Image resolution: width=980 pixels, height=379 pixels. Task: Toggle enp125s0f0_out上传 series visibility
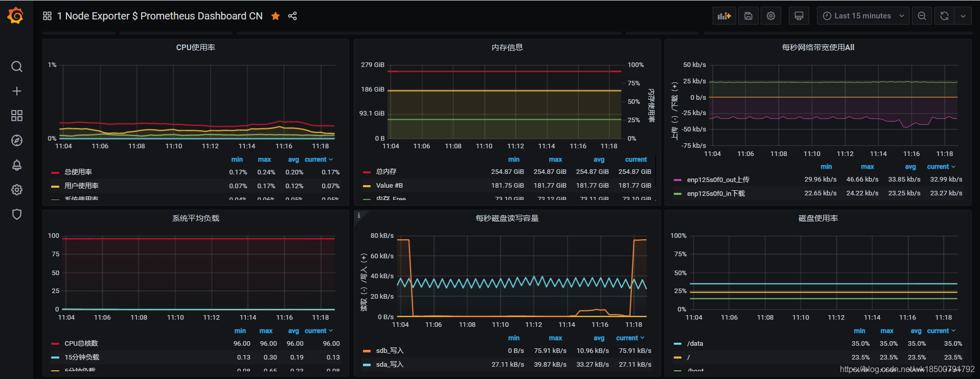[718, 180]
